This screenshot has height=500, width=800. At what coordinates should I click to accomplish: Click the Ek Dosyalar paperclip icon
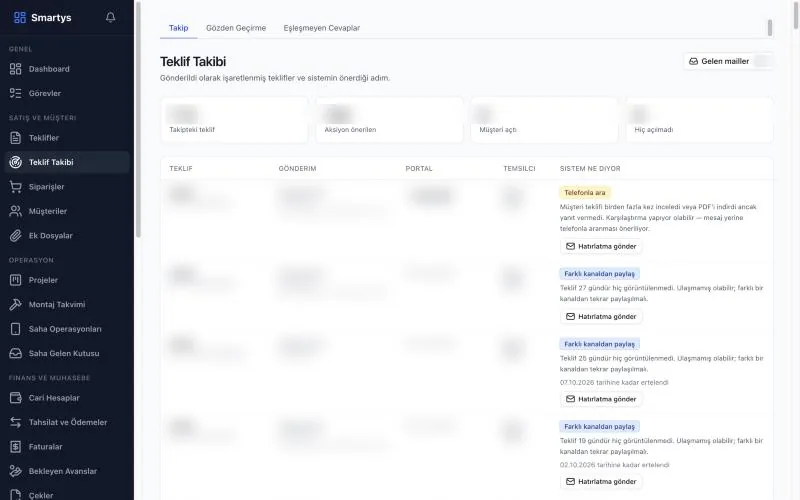[15, 236]
